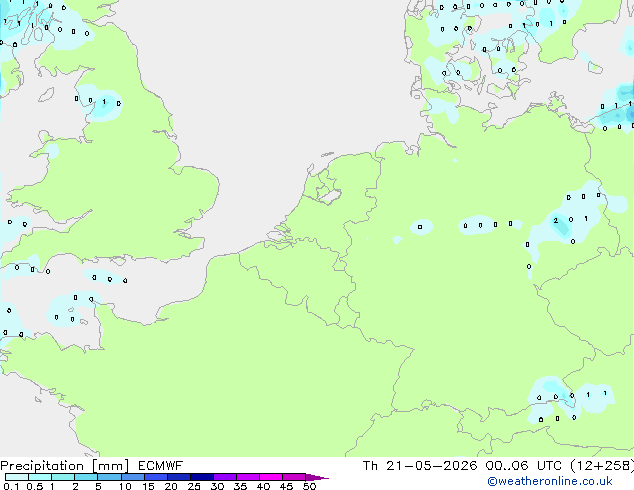Pick the 10–15 mm legend color box

coord(132,477)
